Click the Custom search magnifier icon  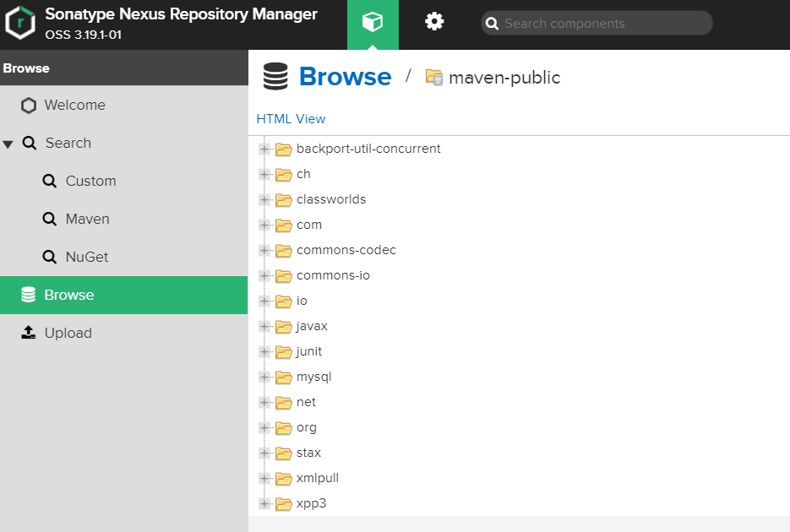(49, 181)
